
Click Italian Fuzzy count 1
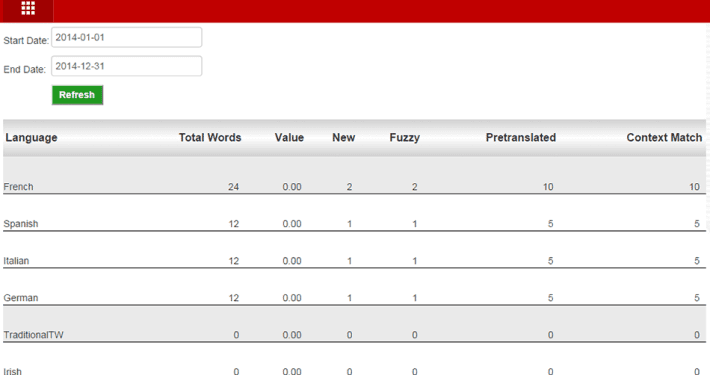point(414,261)
